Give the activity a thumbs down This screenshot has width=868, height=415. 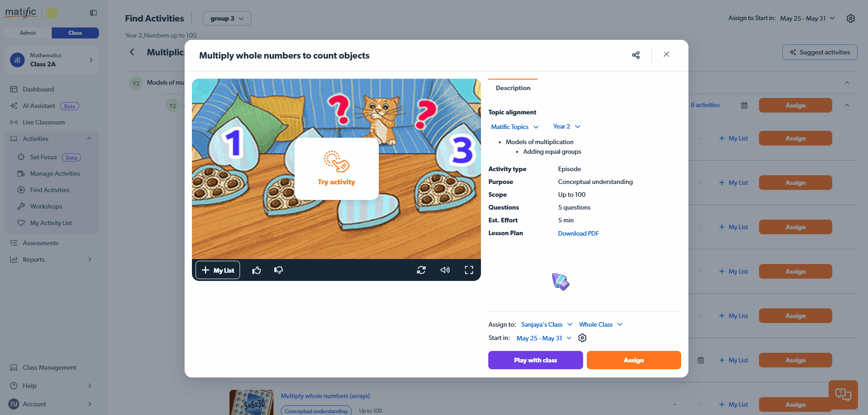pos(278,270)
